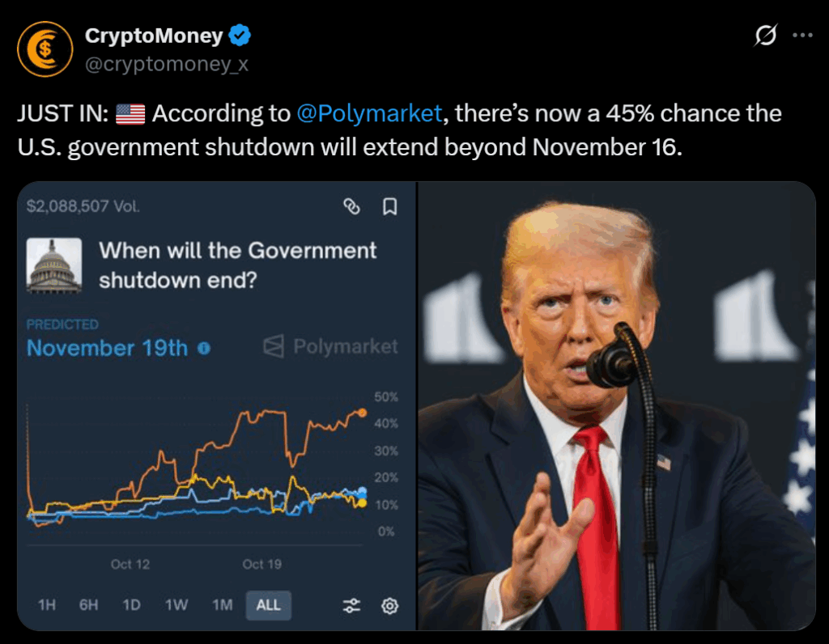Open the chart settings gear

tap(389, 605)
